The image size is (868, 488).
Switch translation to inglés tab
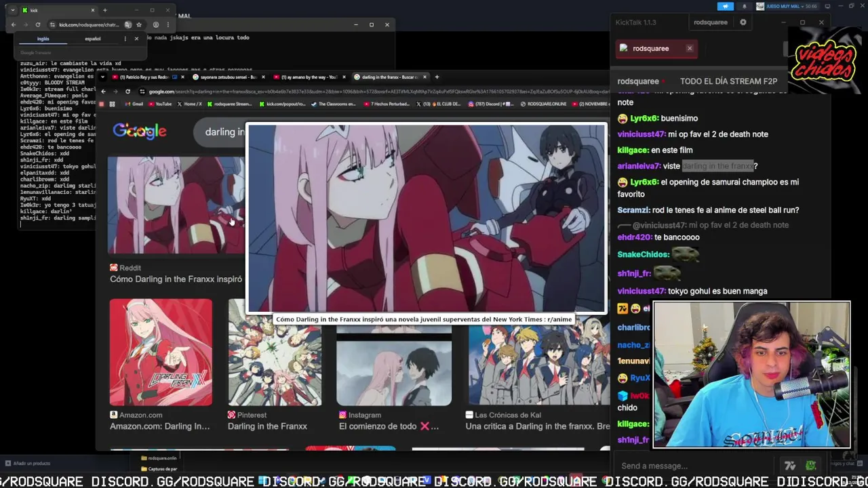point(43,39)
